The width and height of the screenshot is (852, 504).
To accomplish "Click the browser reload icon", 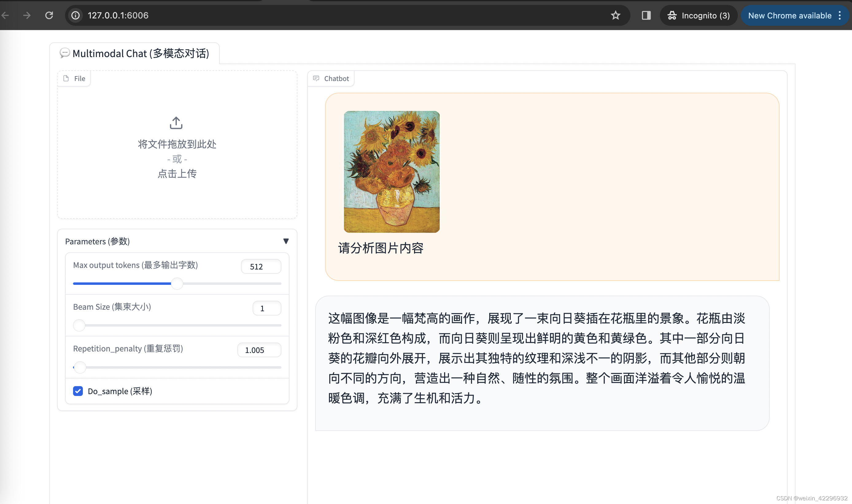I will coord(49,15).
